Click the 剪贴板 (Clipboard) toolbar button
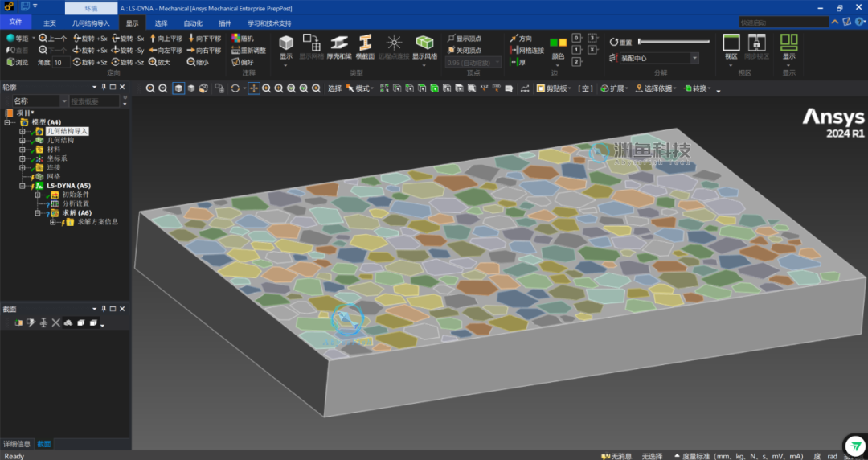Image resolution: width=868 pixels, height=460 pixels. coord(552,88)
